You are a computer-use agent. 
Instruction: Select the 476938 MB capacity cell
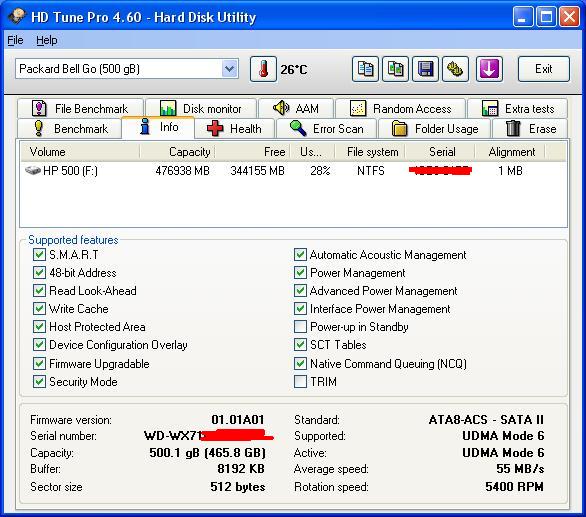pos(182,171)
